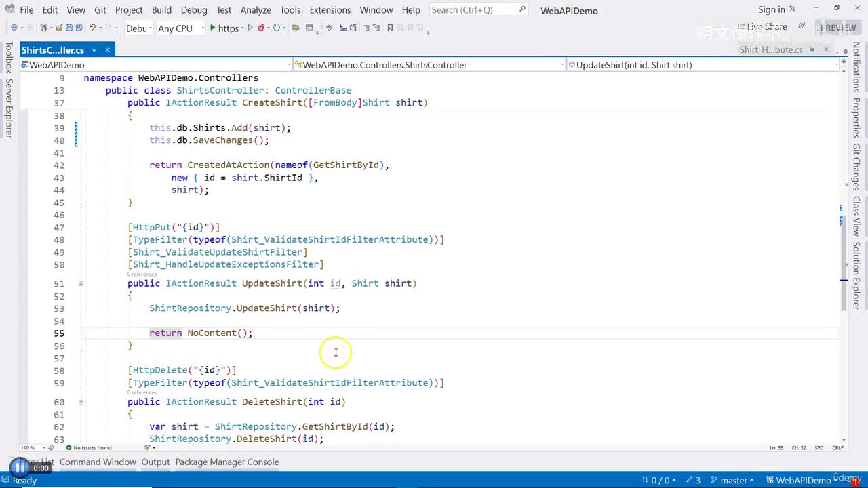The width and height of the screenshot is (868, 488).
Task: Click the New Project toolbar icon
Action: (45, 28)
